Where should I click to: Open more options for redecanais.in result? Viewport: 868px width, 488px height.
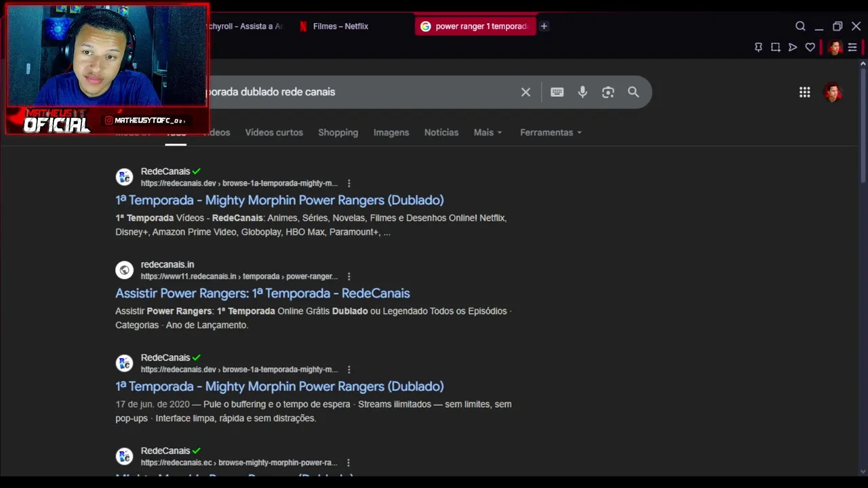coord(349,277)
